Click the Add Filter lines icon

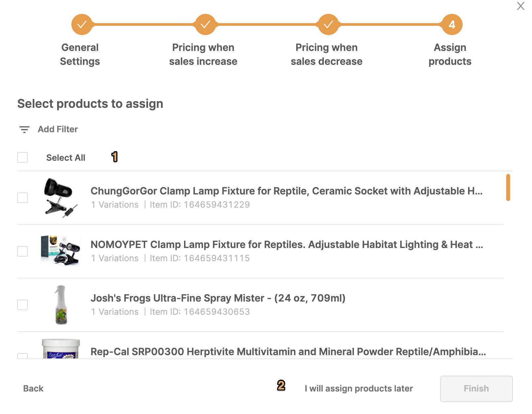pyautogui.click(x=24, y=129)
